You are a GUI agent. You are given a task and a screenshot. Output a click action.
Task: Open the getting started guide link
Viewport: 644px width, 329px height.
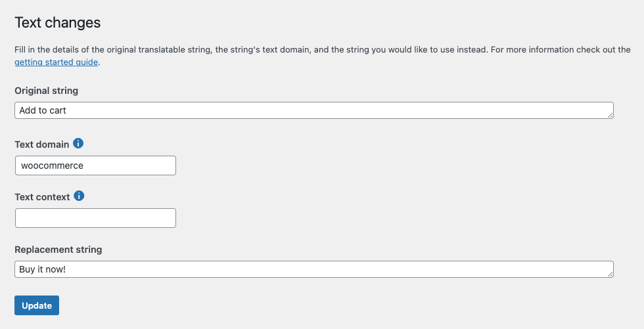pos(57,62)
